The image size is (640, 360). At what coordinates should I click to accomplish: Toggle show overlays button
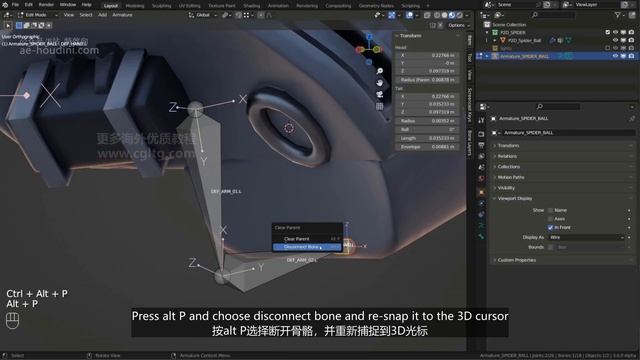[x=409, y=15]
